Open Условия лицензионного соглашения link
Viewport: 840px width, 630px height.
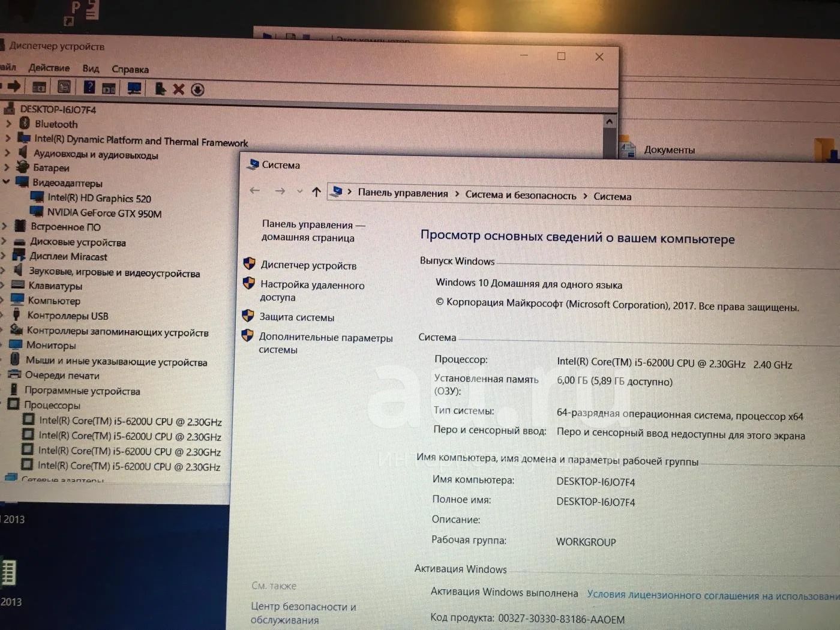[713, 595]
